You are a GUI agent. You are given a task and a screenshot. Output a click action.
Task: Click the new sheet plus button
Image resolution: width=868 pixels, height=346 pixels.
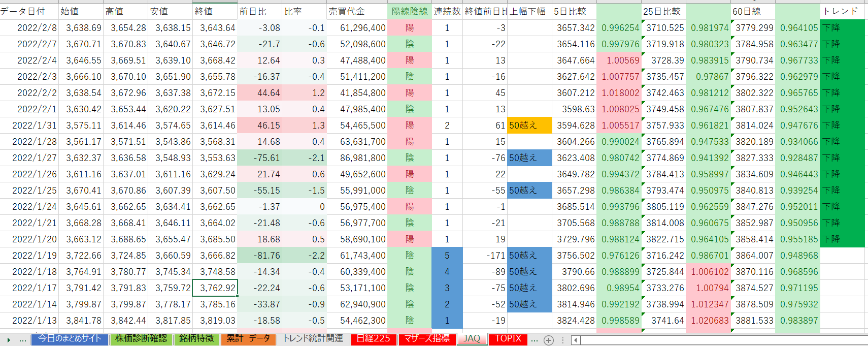548,340
